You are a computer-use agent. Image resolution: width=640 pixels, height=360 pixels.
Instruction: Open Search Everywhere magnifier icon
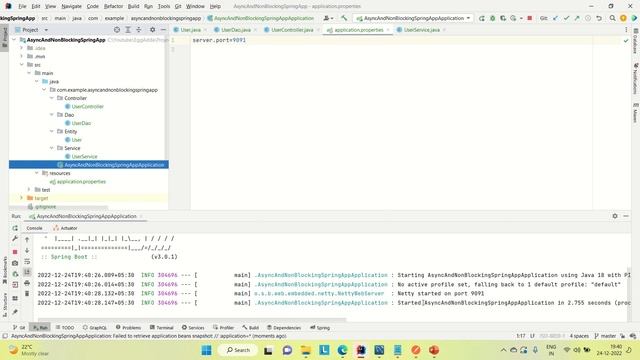tap(613, 18)
